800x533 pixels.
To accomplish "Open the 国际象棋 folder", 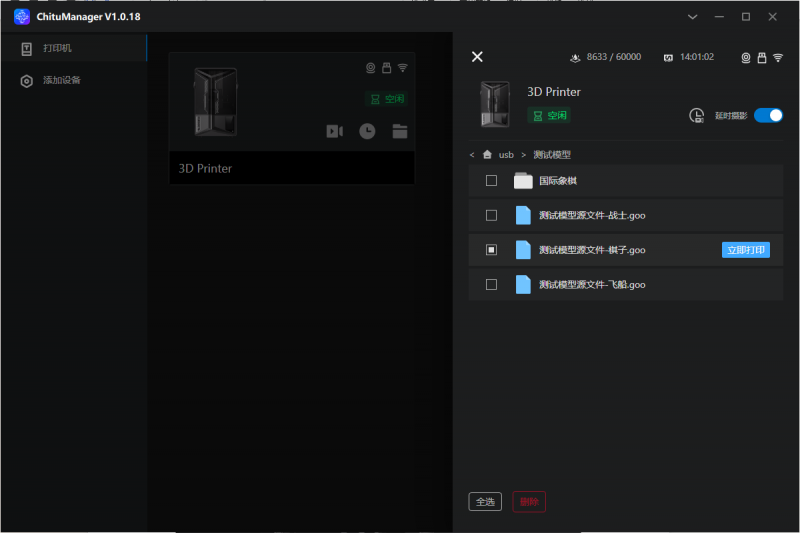I will 558,181.
